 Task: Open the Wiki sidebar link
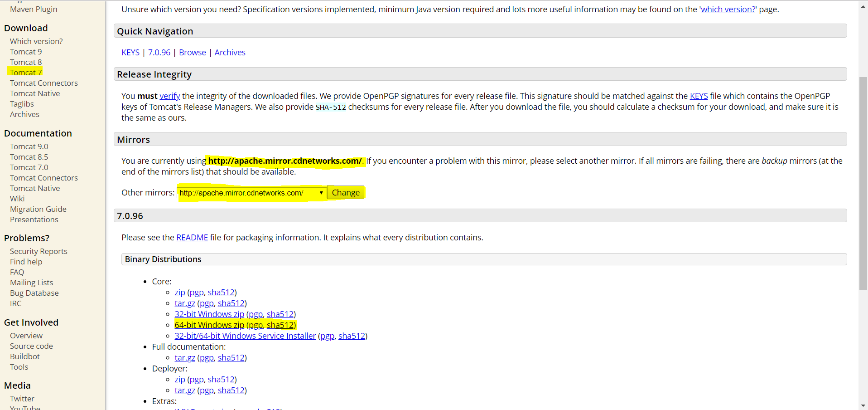pyautogui.click(x=17, y=199)
